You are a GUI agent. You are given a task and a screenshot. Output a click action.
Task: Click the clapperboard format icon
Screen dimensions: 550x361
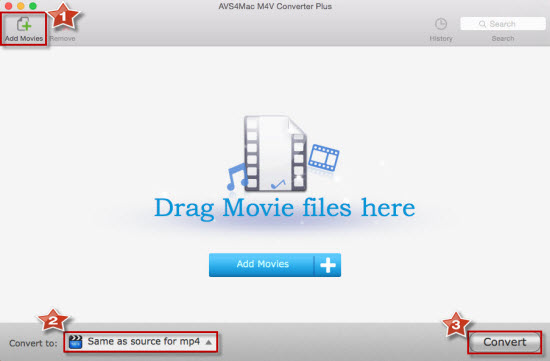75,342
